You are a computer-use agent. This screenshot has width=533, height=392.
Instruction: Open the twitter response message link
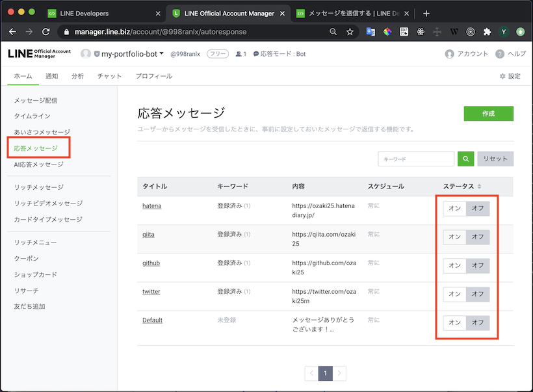[151, 291]
